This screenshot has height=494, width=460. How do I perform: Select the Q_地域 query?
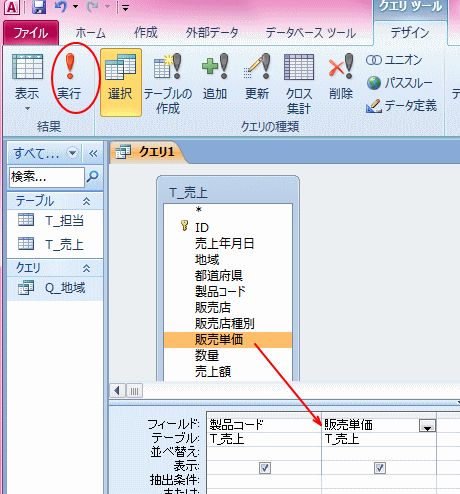(x=55, y=288)
